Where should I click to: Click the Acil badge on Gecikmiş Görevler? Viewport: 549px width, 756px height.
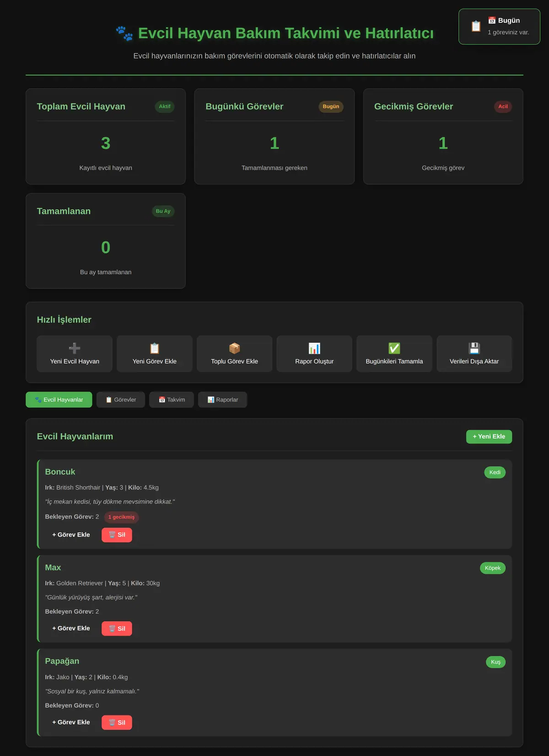click(x=503, y=107)
